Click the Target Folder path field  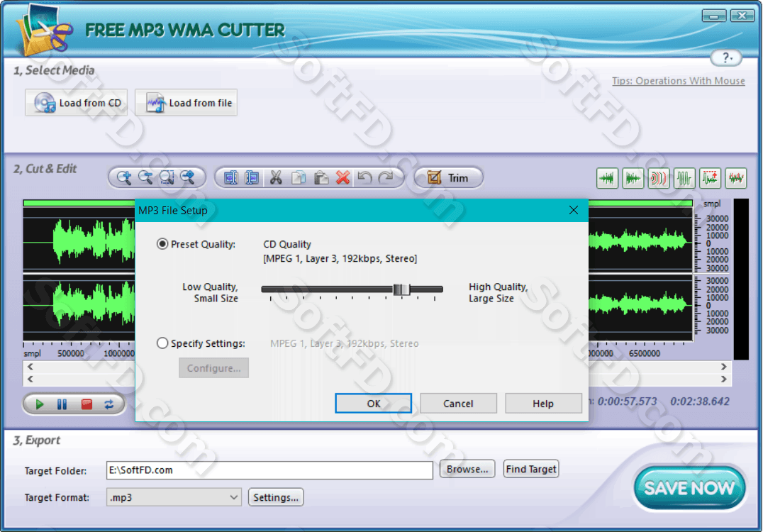point(269,470)
